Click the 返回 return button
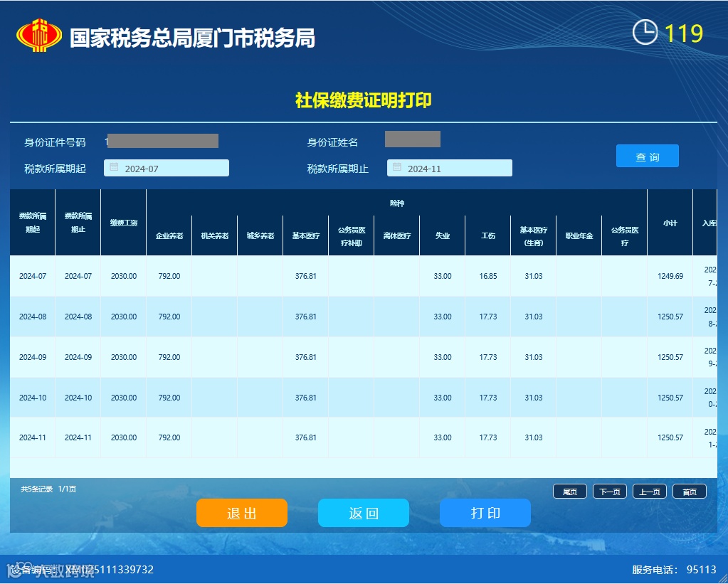Image resolution: width=728 pixels, height=584 pixels. coord(363,512)
